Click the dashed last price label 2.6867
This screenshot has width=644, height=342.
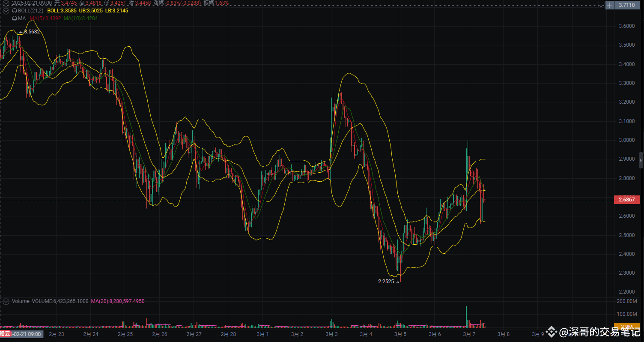[626, 200]
